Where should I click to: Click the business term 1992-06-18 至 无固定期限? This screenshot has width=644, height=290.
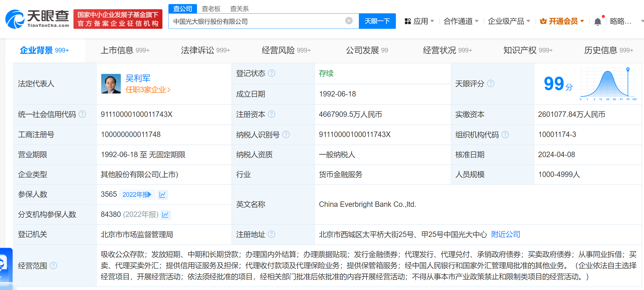143,154
